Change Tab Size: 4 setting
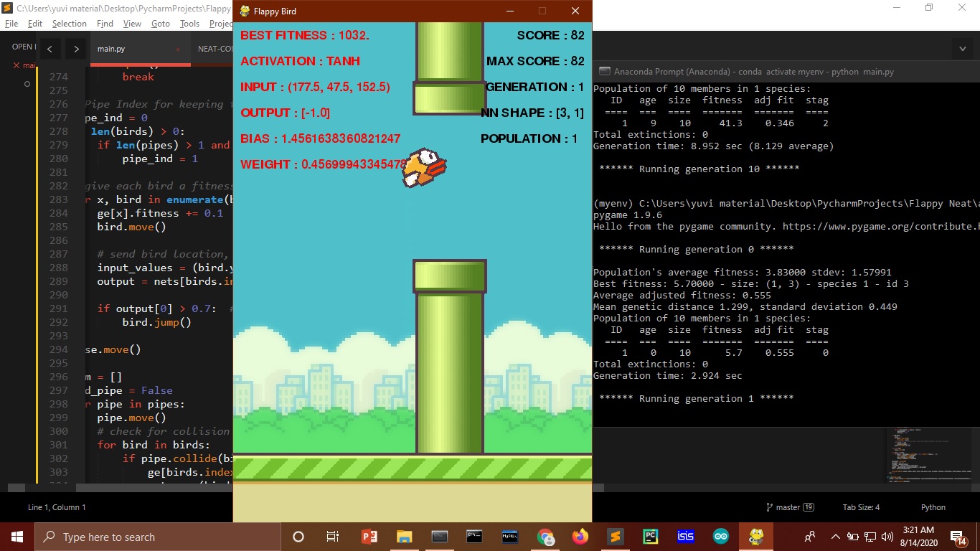 [861, 507]
